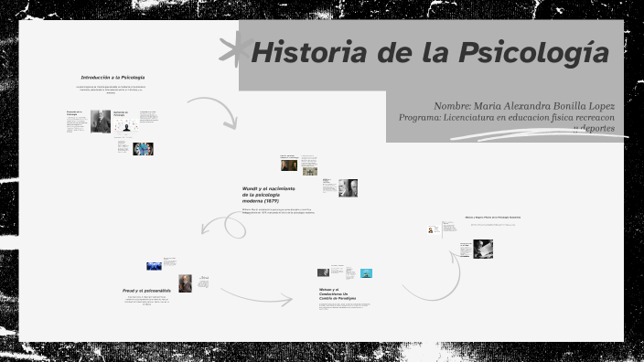
Task: Select the 'Nombre: Maria Alexandra Bonilla Lopez' line
Action: coord(524,106)
